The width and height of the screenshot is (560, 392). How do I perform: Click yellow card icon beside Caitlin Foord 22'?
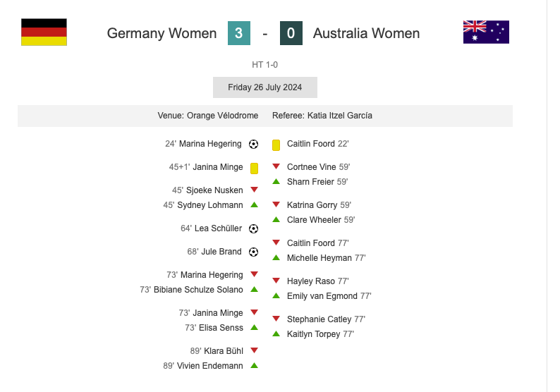click(x=276, y=145)
